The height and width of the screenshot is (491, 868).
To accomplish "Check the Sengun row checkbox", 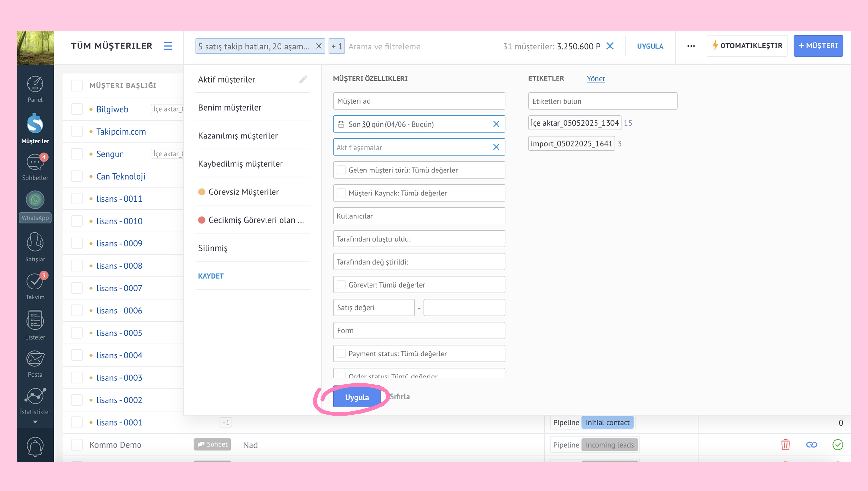I will coord(77,154).
